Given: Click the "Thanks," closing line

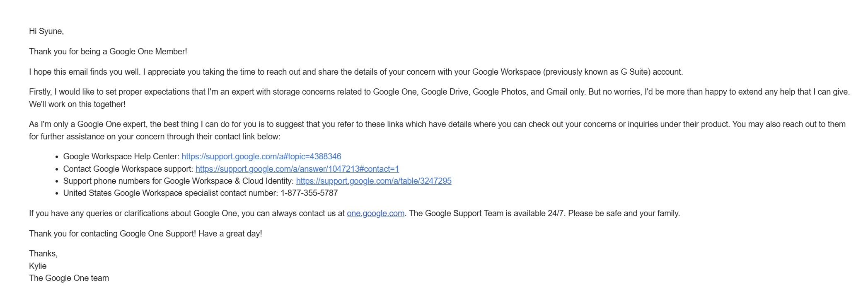Looking at the screenshot, I should coord(43,253).
